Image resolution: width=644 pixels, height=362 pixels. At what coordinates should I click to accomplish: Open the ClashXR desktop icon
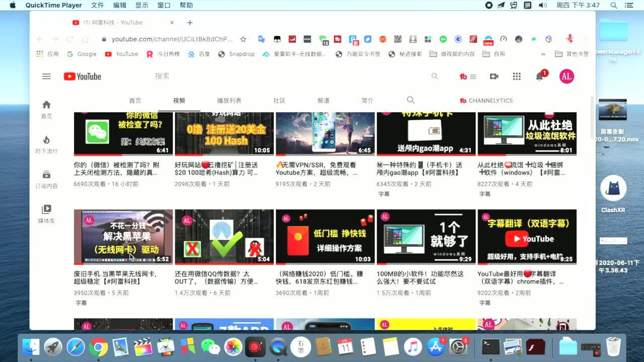pyautogui.click(x=613, y=194)
